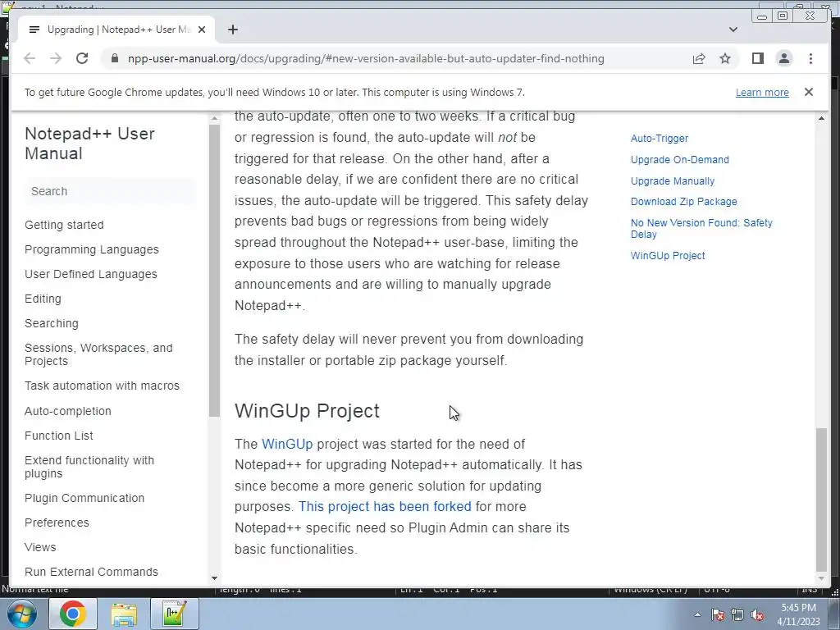Screen dimensions: 840x630
Task: Open Views page in sidebar
Action: [40, 547]
